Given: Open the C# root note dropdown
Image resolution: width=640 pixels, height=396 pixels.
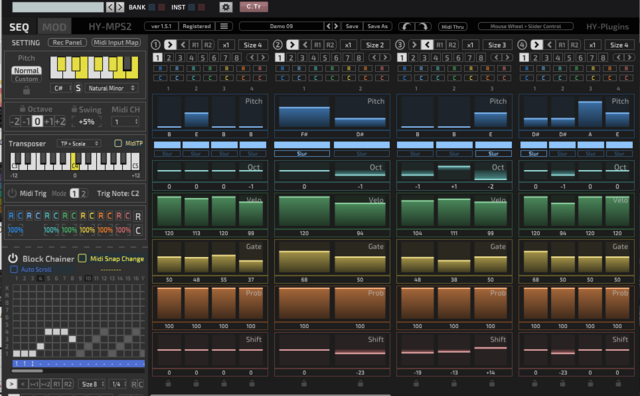Looking at the screenshot, I should [62, 88].
